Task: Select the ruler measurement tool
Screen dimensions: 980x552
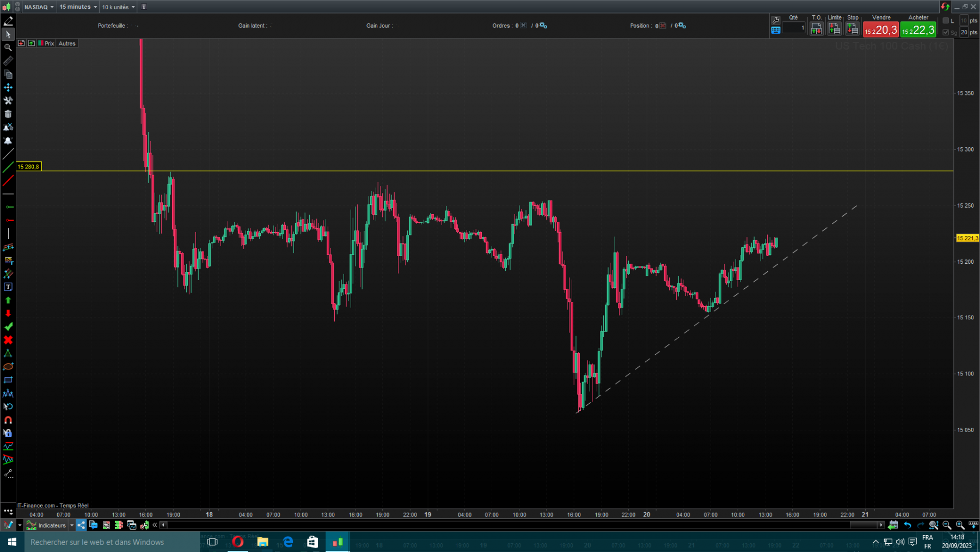Action: pos(8,61)
